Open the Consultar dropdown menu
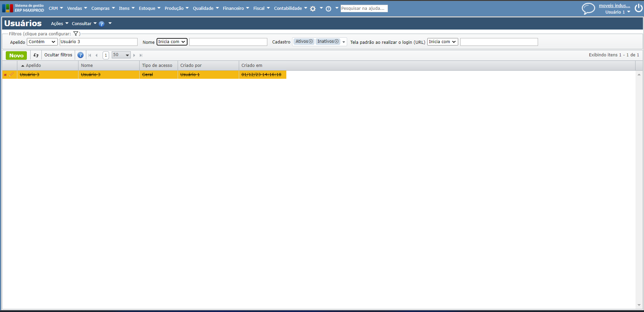 [x=84, y=24]
